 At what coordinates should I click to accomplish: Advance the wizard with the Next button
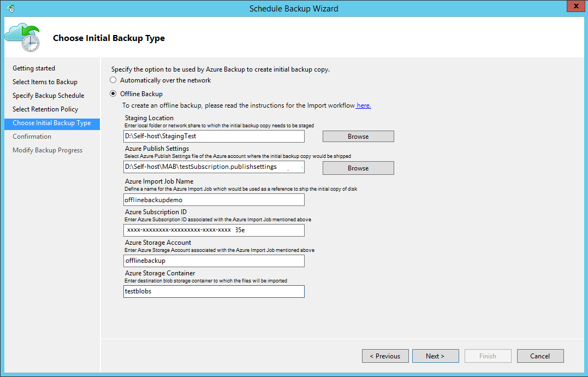(x=435, y=356)
